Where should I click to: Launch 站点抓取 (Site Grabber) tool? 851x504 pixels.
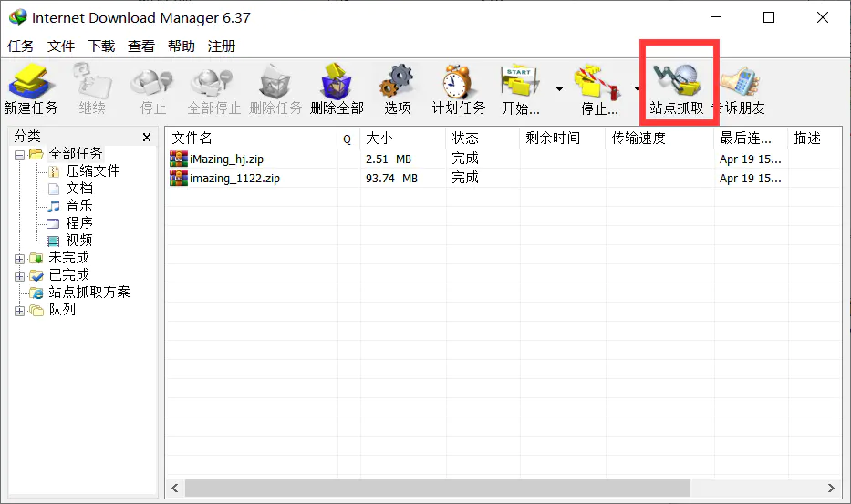tap(677, 88)
